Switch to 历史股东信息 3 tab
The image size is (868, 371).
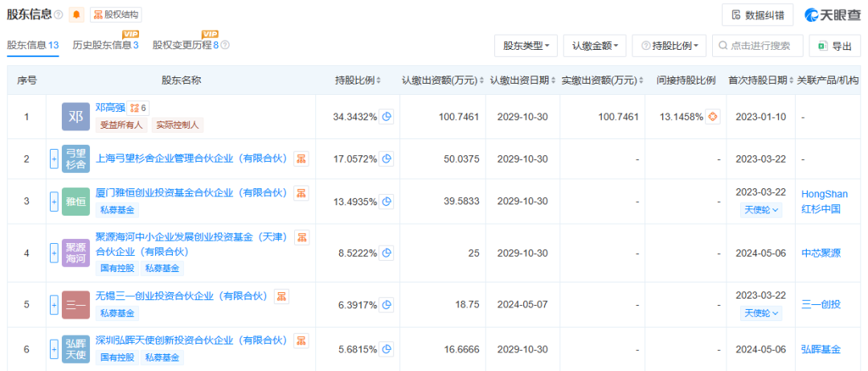pyautogui.click(x=105, y=46)
